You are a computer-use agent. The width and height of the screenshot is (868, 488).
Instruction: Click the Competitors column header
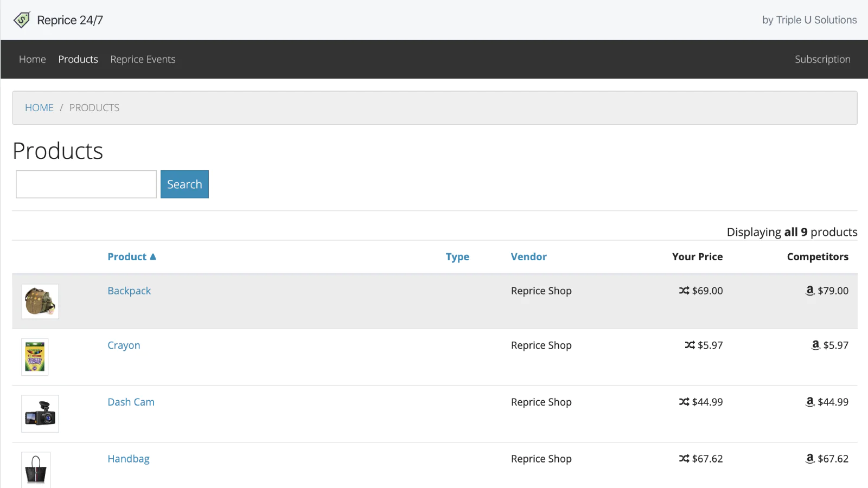[818, 256]
